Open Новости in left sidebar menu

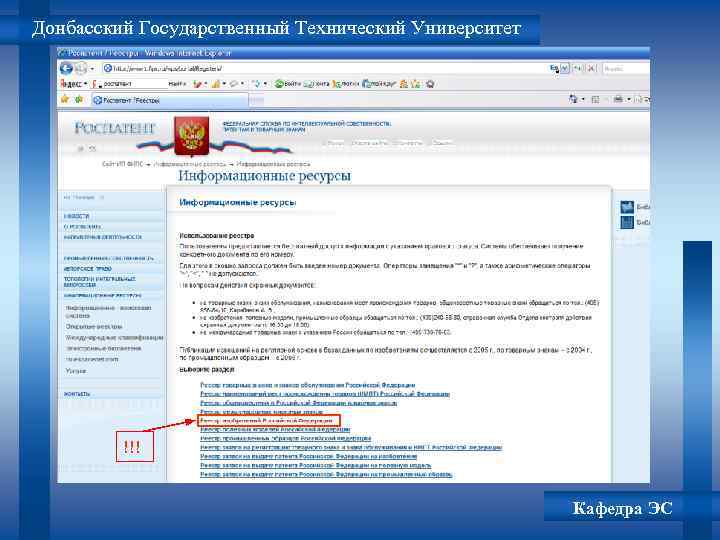click(77, 216)
